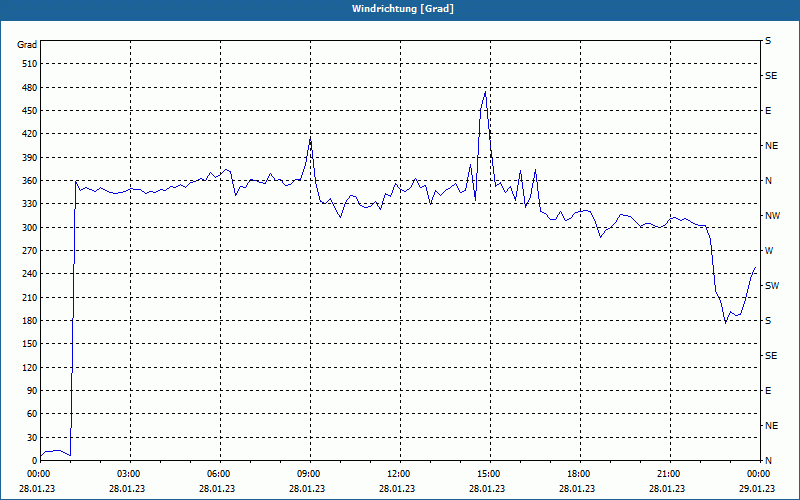This screenshot has width=800, height=500.
Task: Select the W compass label
Action: [x=769, y=251]
